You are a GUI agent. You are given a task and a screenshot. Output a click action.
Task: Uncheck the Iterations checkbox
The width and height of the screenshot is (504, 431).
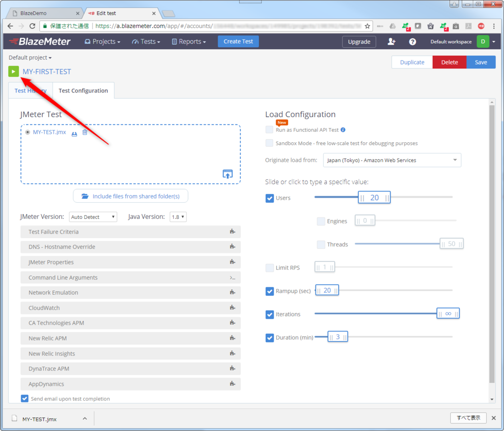tap(270, 314)
